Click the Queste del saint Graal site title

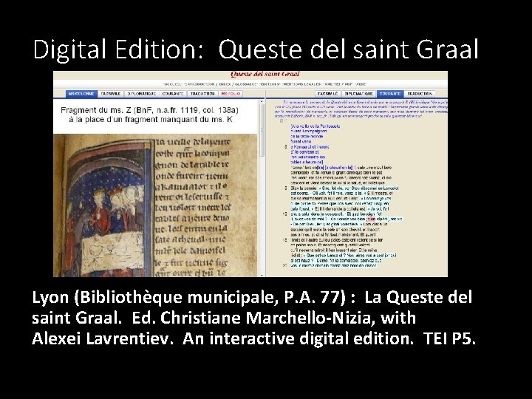tap(265, 75)
